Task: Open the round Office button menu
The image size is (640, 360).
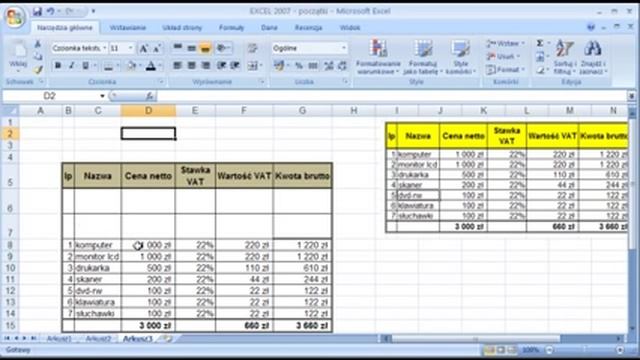Action: [x=15, y=17]
